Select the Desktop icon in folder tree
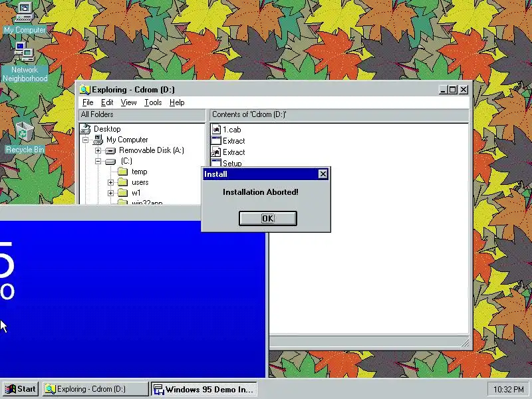This screenshot has width=532, height=399. tap(86, 129)
